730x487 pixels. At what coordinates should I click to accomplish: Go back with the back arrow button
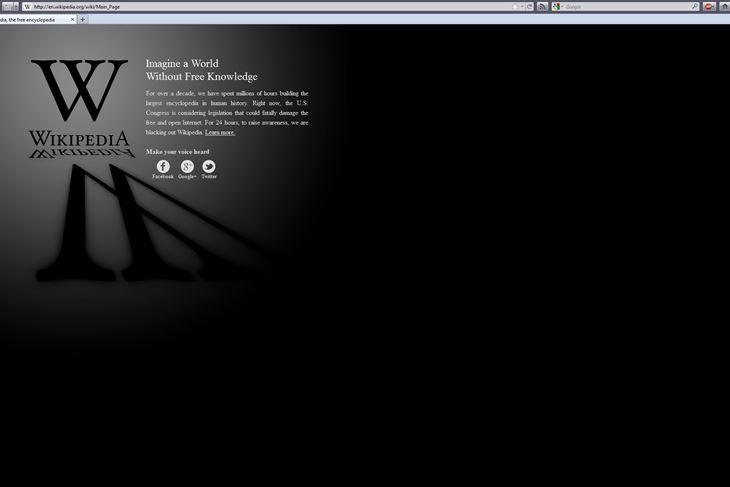pyautogui.click(x=7, y=7)
